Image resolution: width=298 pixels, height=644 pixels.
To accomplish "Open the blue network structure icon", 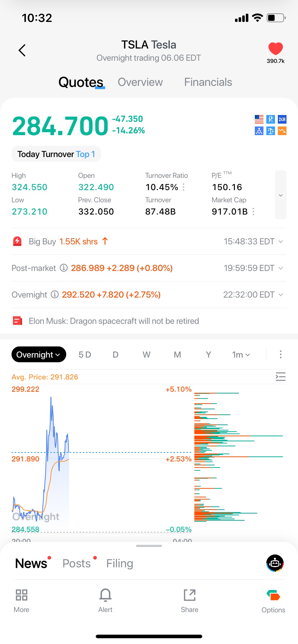I will 259,131.
